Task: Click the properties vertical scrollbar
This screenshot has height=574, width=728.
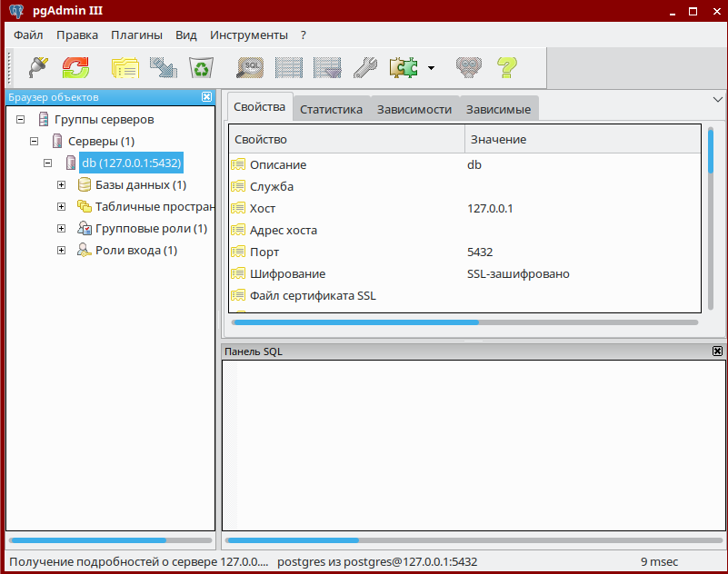Action: pyautogui.click(x=711, y=219)
